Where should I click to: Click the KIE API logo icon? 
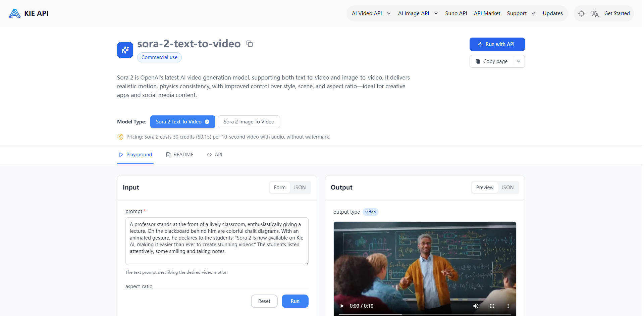coord(14,13)
